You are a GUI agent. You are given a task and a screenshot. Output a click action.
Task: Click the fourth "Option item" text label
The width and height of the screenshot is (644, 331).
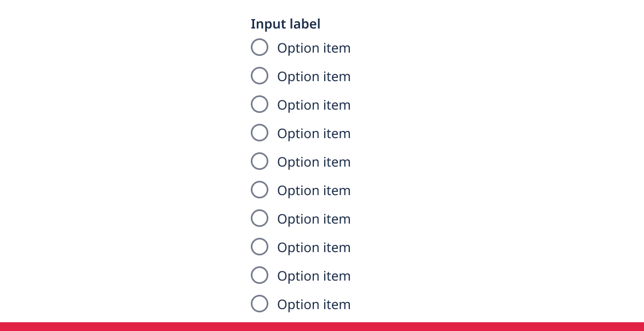[x=314, y=134]
